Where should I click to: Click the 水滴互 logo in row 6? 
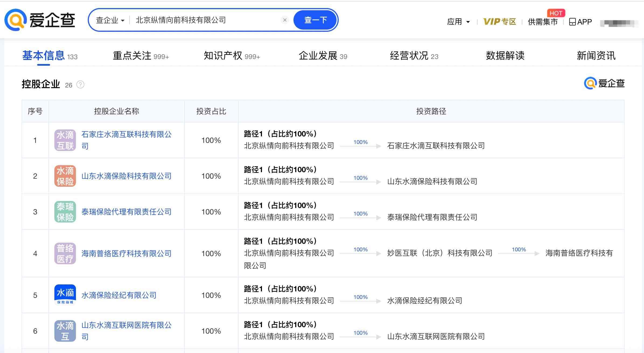tap(65, 331)
